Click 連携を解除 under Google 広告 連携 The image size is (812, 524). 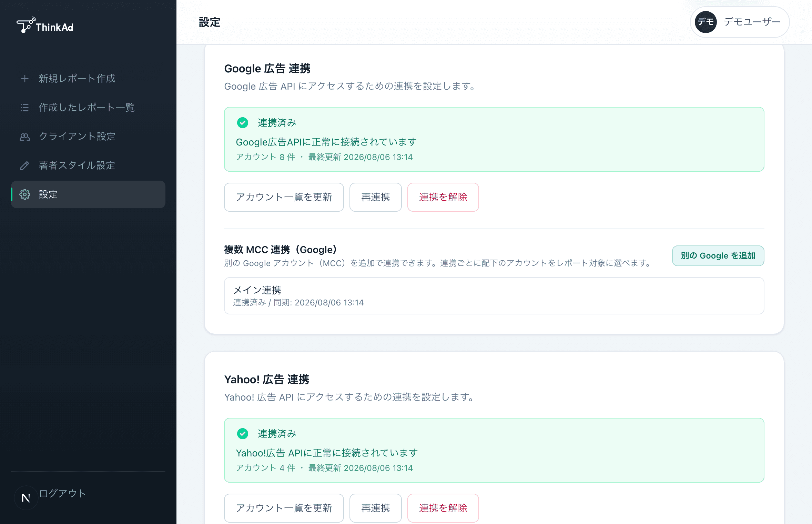point(443,197)
